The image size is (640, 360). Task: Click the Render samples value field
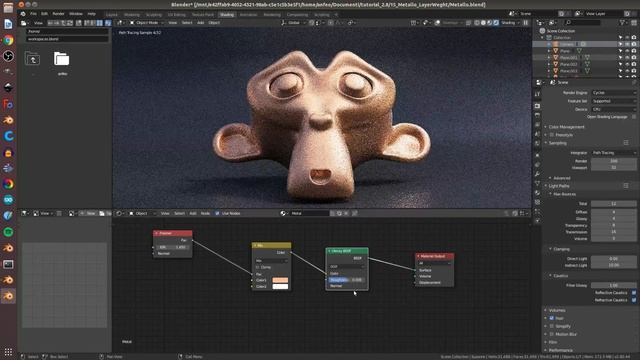(613, 161)
